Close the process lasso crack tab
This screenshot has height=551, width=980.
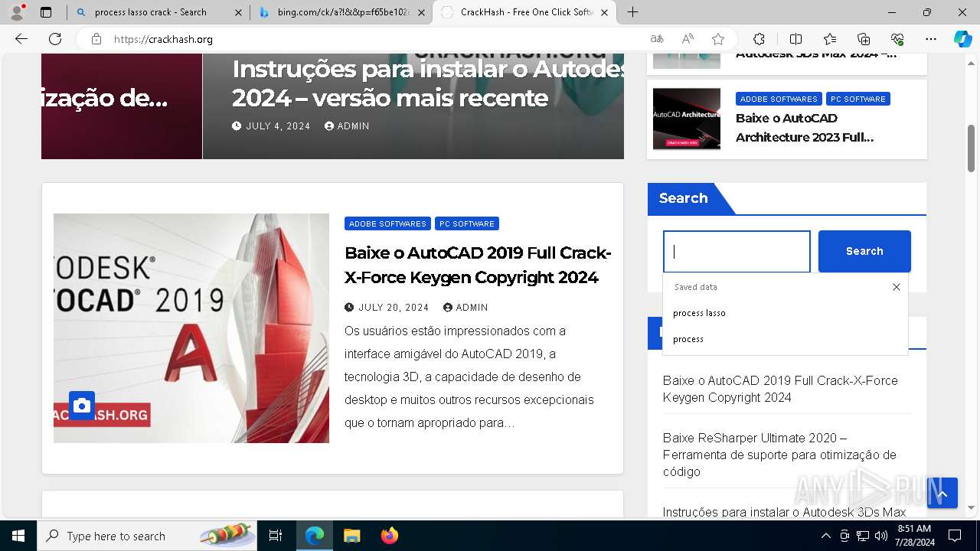coord(237,12)
